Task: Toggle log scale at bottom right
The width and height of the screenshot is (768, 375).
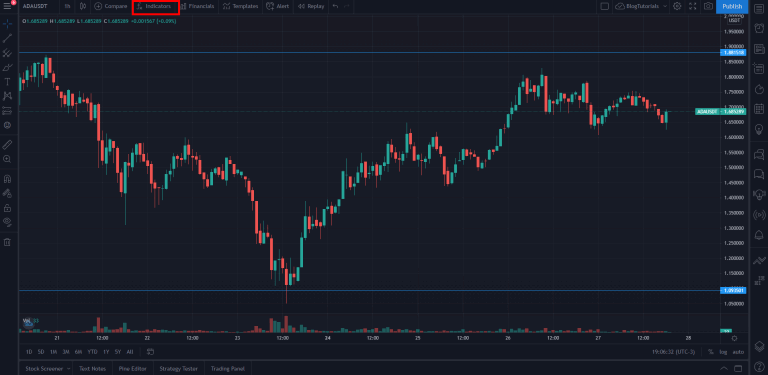Action: [723, 352]
